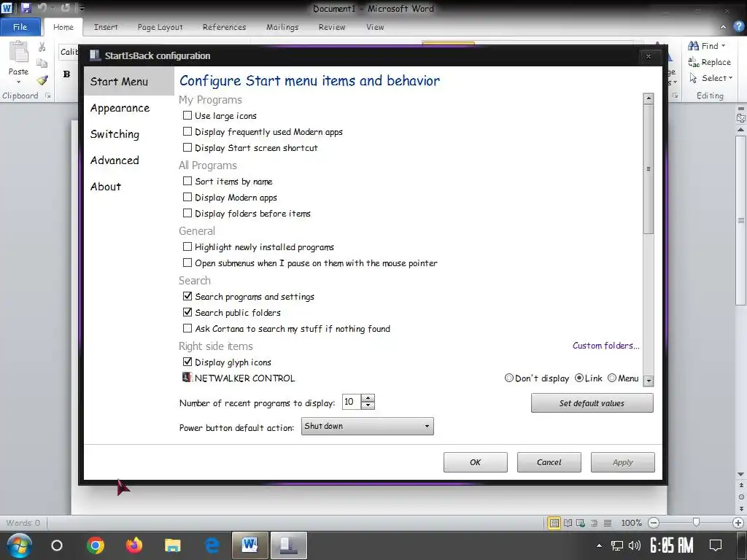Viewport: 747px width, 560px height.
Task: Click the Paste clipboard icon in Word
Action: coord(18,52)
